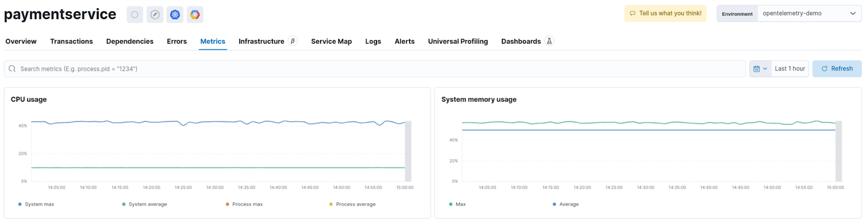
Task: Toggle the memory Average legend series
Action: (569, 204)
